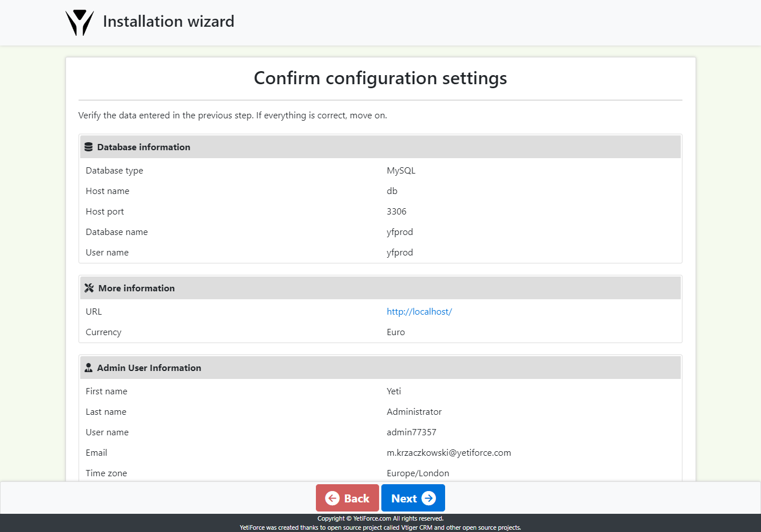
Task: Click the Installation wizard title
Action: tap(168, 22)
